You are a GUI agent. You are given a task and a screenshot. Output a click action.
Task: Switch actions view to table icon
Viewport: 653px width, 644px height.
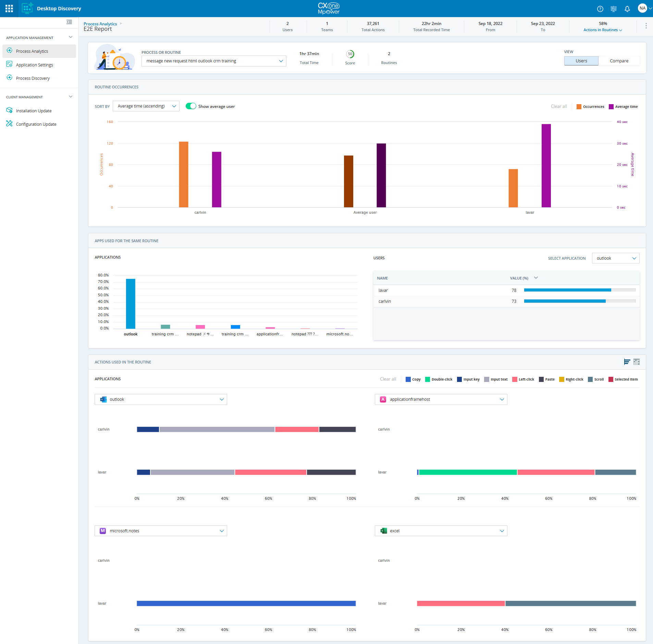pos(637,362)
